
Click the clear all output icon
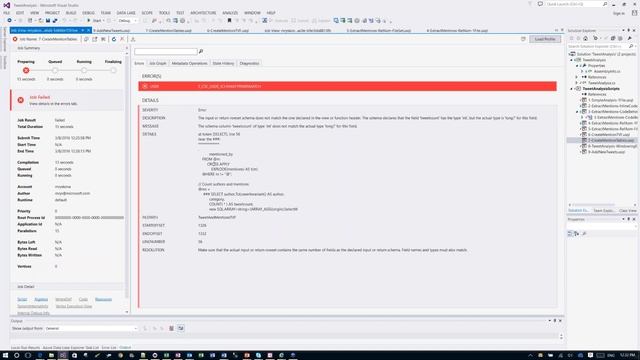(x=171, y=328)
